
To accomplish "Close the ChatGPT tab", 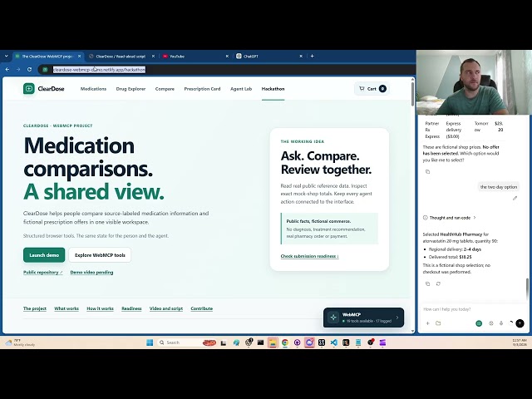I will coord(301,57).
